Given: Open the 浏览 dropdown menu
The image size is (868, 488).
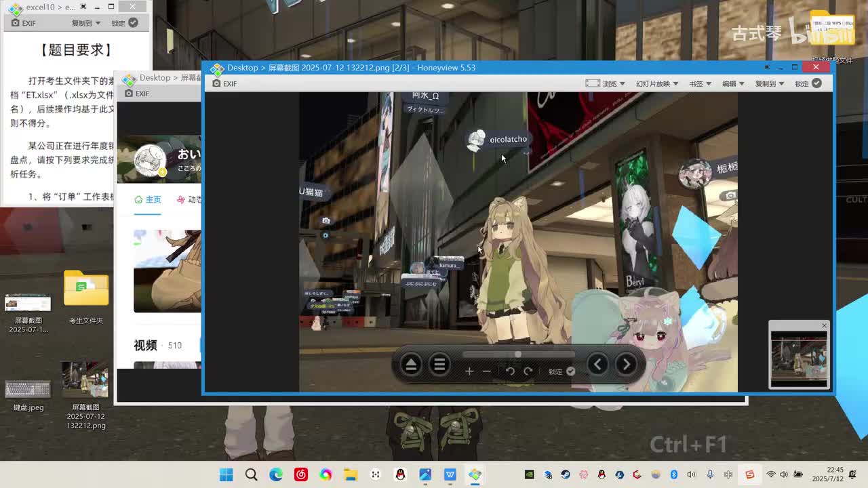Looking at the screenshot, I should coord(613,83).
